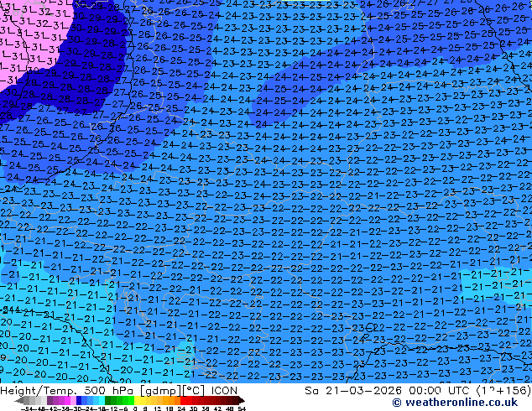Click the "[gdmp][°C]" units label

pyautogui.click(x=172, y=391)
